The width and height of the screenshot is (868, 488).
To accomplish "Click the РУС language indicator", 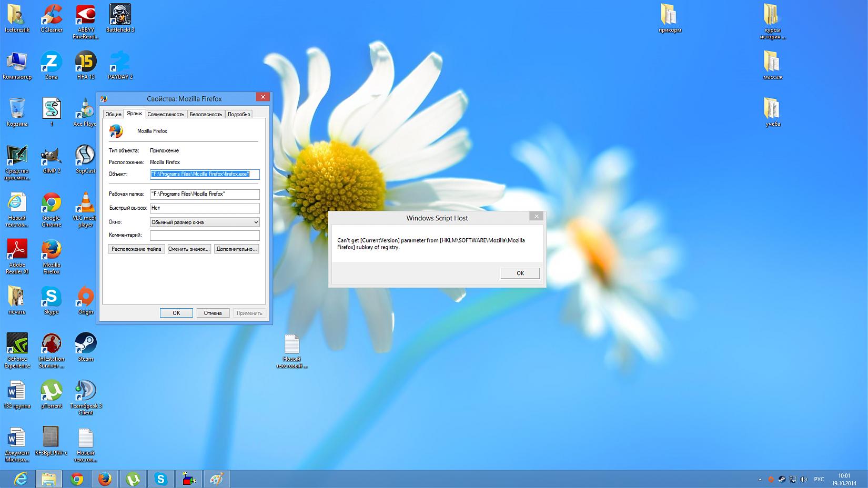I will 819,480.
